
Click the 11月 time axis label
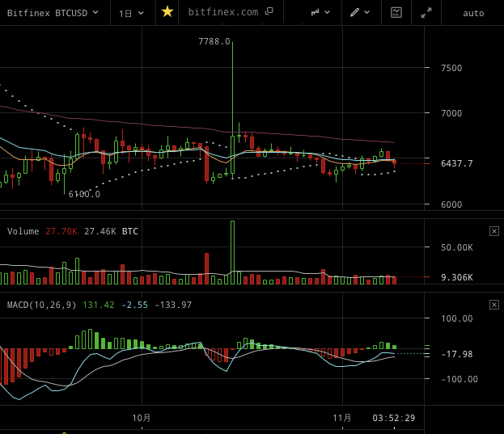click(x=342, y=418)
